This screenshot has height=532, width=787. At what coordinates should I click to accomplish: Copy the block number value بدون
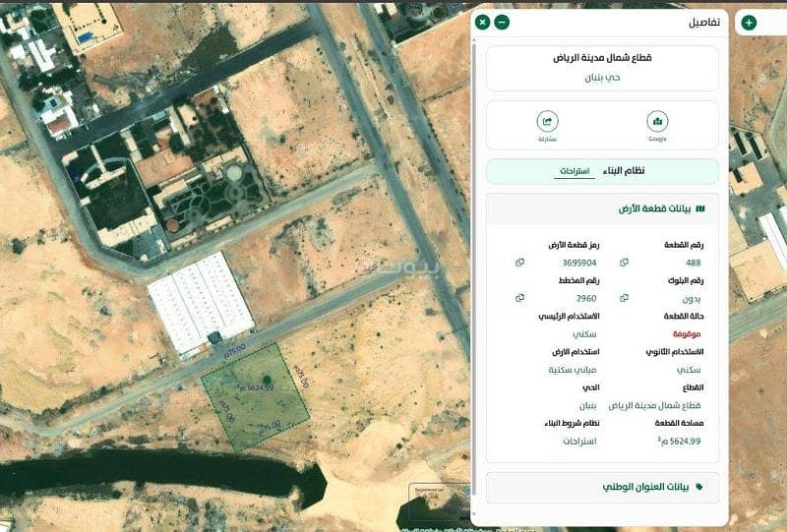pyautogui.click(x=624, y=298)
